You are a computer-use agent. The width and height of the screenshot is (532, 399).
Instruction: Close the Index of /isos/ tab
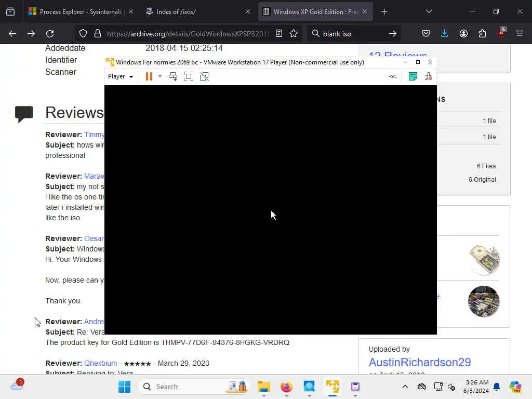tap(248, 11)
